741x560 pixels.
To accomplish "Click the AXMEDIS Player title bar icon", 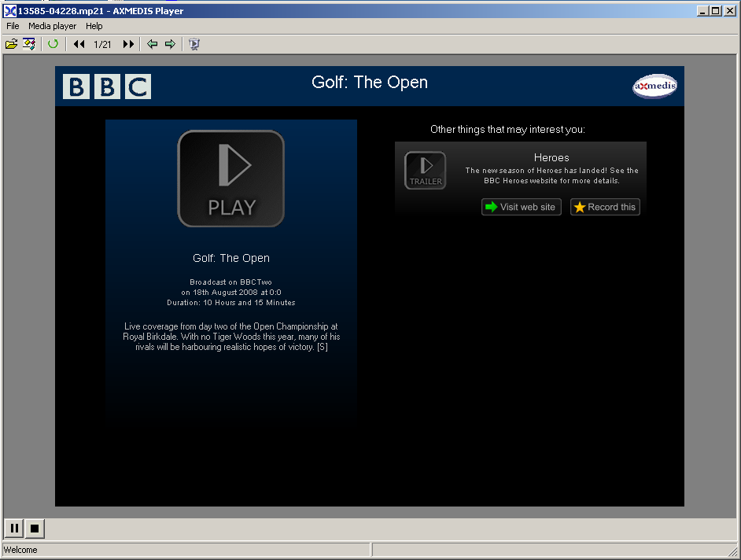I will pos(9,11).
